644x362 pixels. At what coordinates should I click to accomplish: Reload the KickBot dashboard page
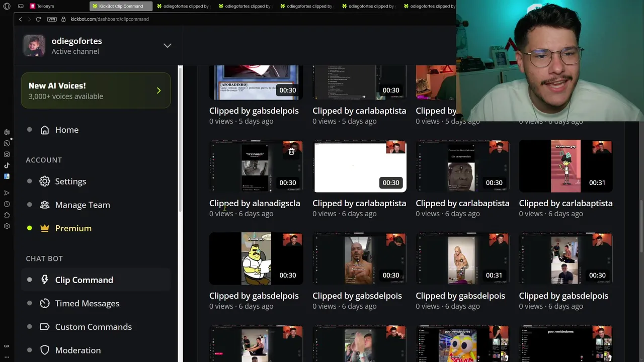(38, 19)
